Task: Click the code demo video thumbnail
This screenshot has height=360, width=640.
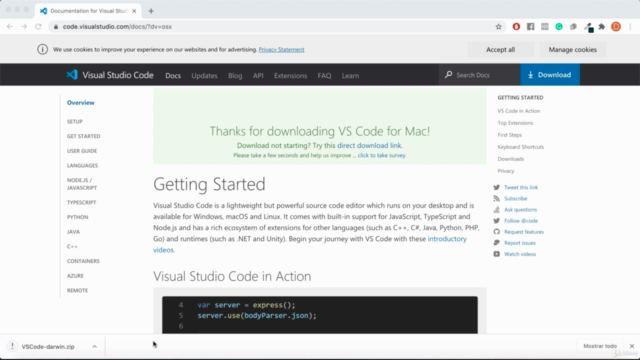Action: pos(320,315)
